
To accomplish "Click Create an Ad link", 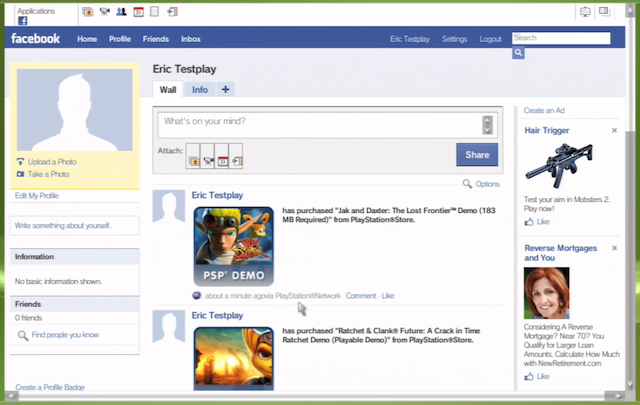I will click(544, 110).
